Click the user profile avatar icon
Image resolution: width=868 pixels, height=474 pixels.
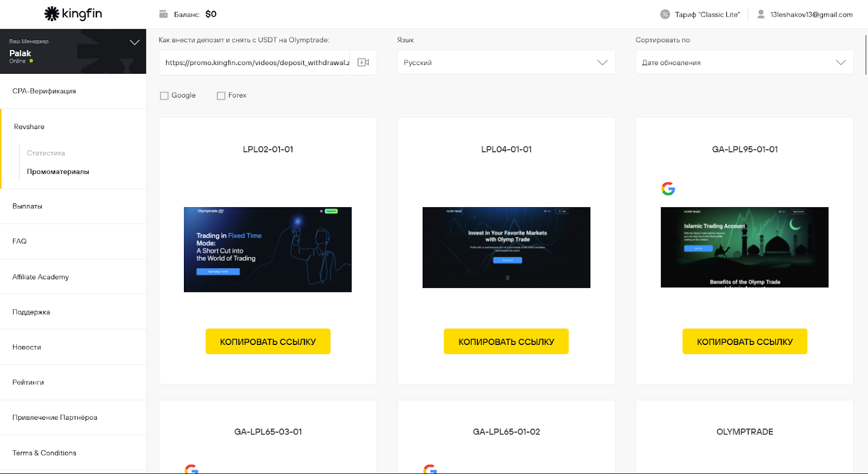pos(761,14)
